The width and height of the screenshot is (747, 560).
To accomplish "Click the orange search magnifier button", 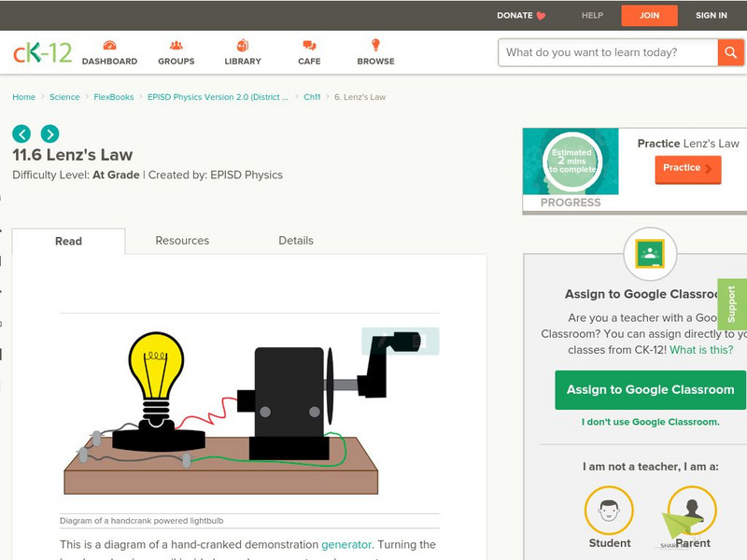I will coord(730,52).
